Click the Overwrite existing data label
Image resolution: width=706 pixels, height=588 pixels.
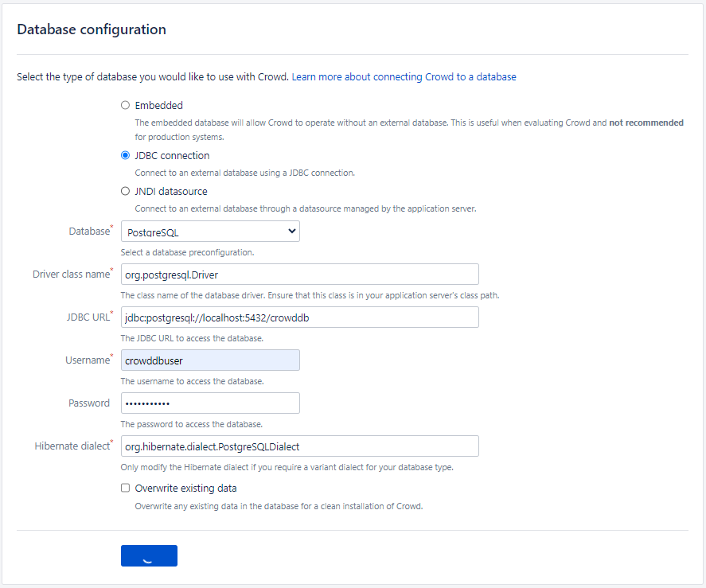click(x=186, y=489)
